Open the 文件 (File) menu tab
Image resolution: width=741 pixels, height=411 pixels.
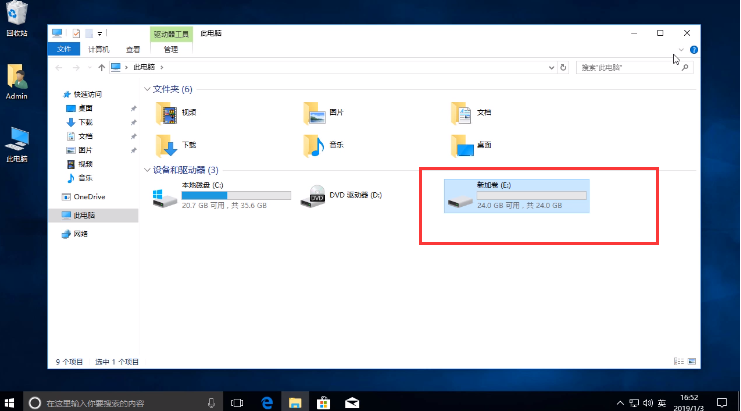pos(65,49)
